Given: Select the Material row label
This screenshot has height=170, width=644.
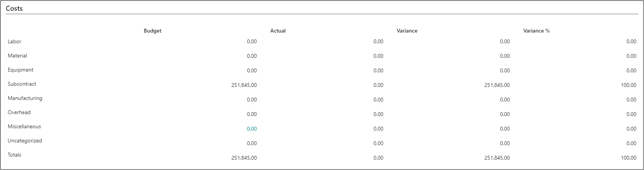Looking at the screenshot, I should tap(17, 56).
